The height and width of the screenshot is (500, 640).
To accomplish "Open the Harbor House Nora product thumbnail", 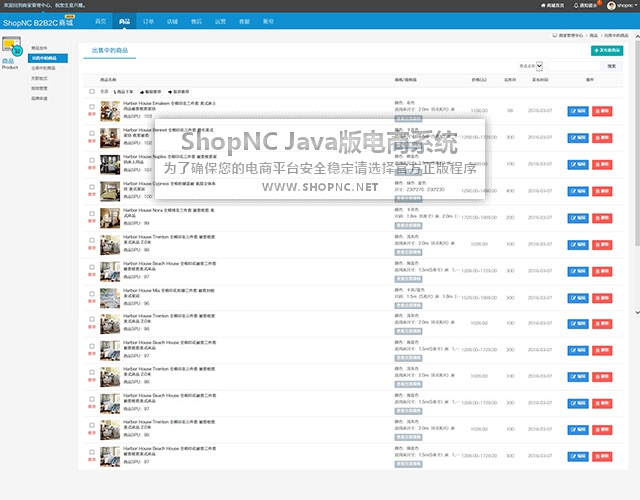I will (x=110, y=218).
